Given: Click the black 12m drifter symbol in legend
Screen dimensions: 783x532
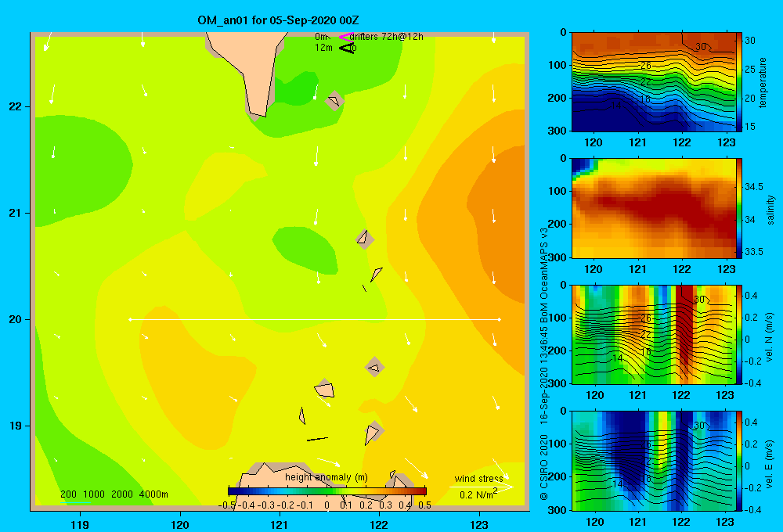Looking at the screenshot, I should [347, 48].
